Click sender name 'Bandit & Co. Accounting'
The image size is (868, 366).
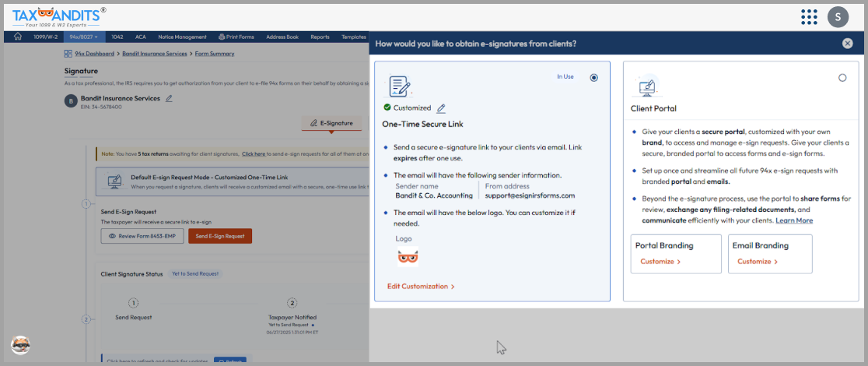434,195
